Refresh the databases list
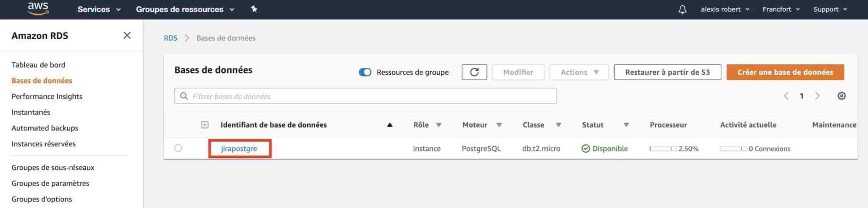 (474, 72)
